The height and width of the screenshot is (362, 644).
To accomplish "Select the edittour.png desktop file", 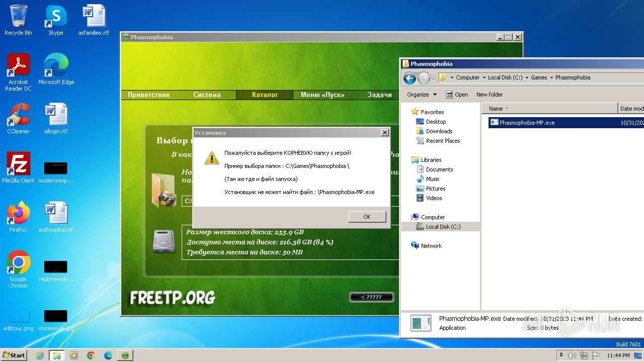I will pyautogui.click(x=18, y=320).
